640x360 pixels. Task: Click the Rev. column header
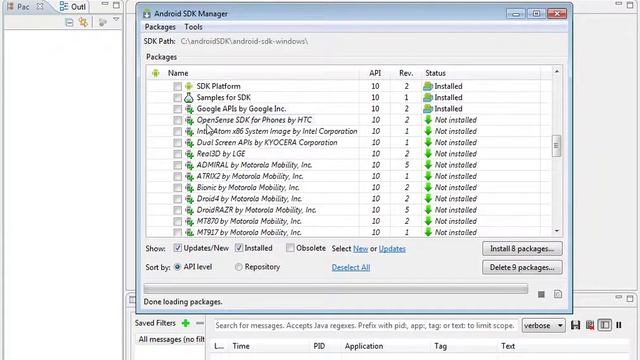406,73
